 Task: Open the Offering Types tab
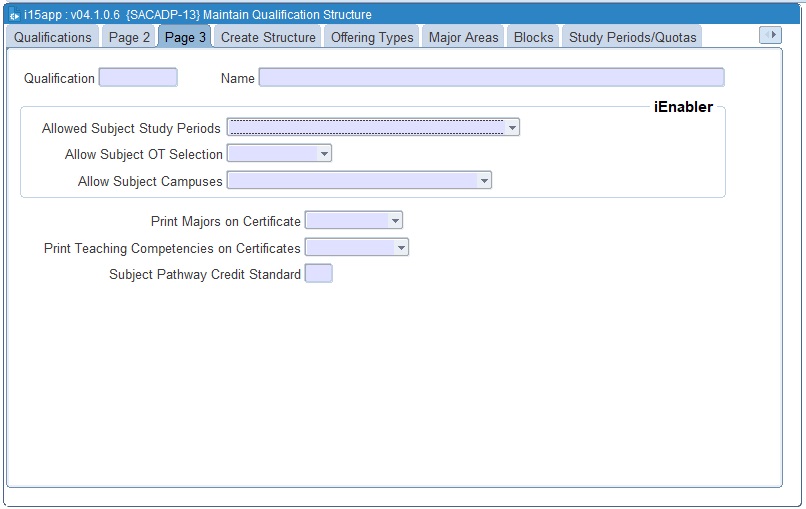click(x=372, y=37)
